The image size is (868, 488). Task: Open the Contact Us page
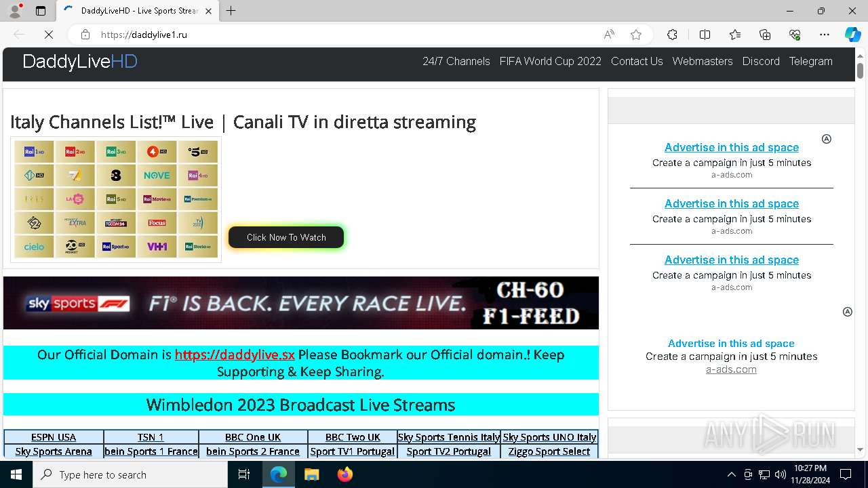(x=637, y=61)
